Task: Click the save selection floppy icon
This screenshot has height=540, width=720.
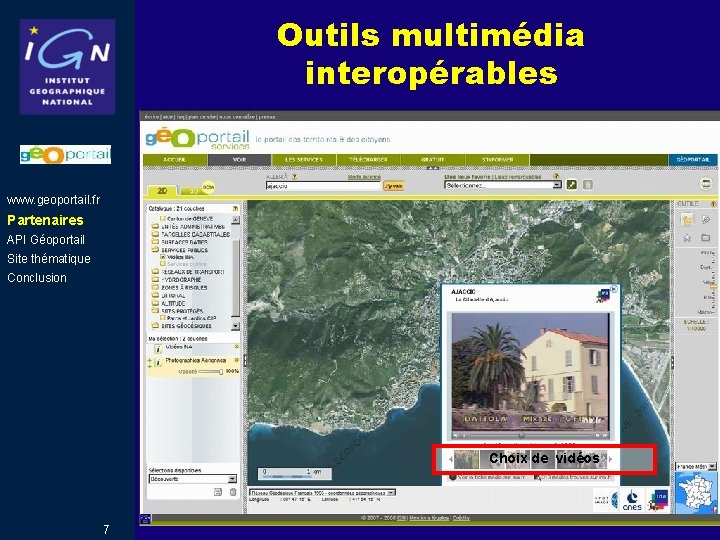Action: click(218, 492)
